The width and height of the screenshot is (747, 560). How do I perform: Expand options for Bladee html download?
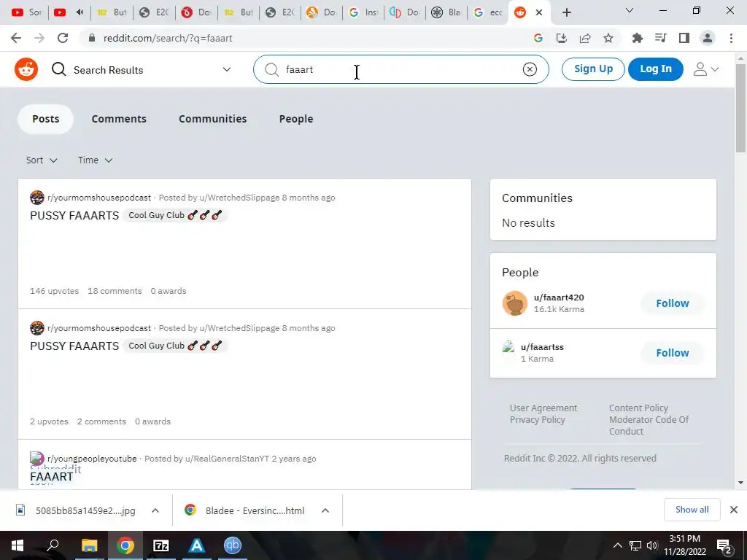(x=325, y=510)
